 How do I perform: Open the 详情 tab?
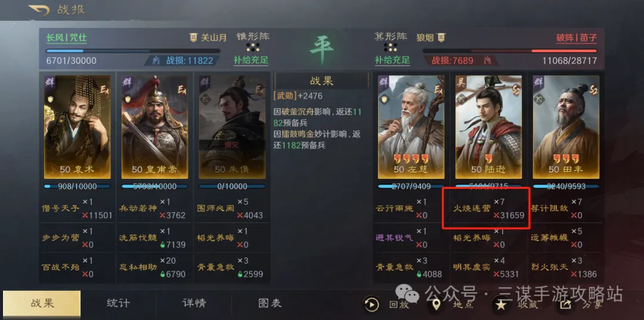(194, 303)
